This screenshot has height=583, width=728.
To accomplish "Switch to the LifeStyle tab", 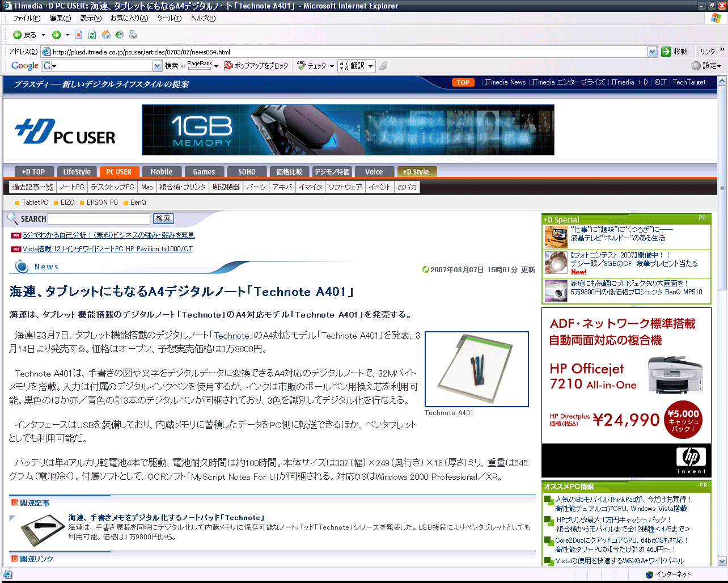I will coord(77,172).
